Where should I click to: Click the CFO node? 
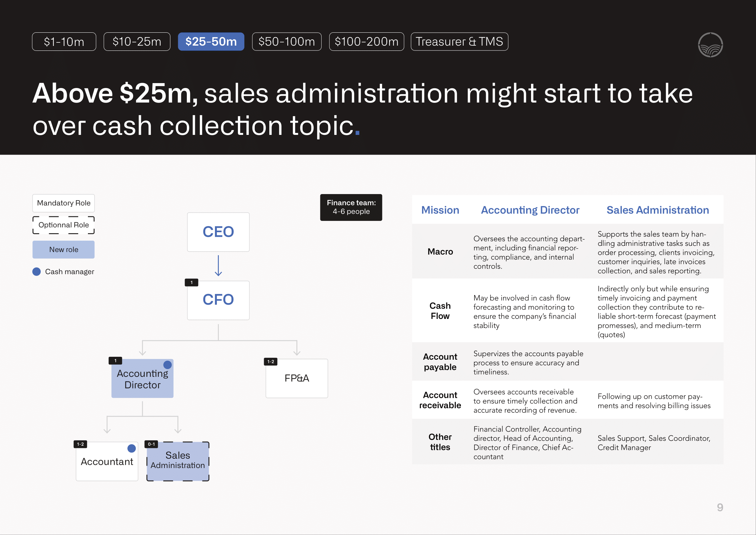(218, 300)
